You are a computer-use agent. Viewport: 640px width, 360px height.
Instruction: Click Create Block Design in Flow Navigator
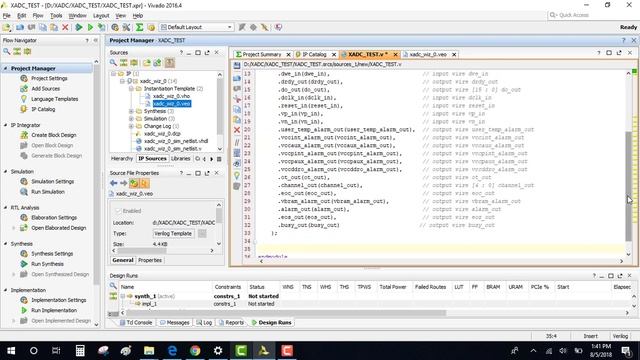(x=53, y=135)
